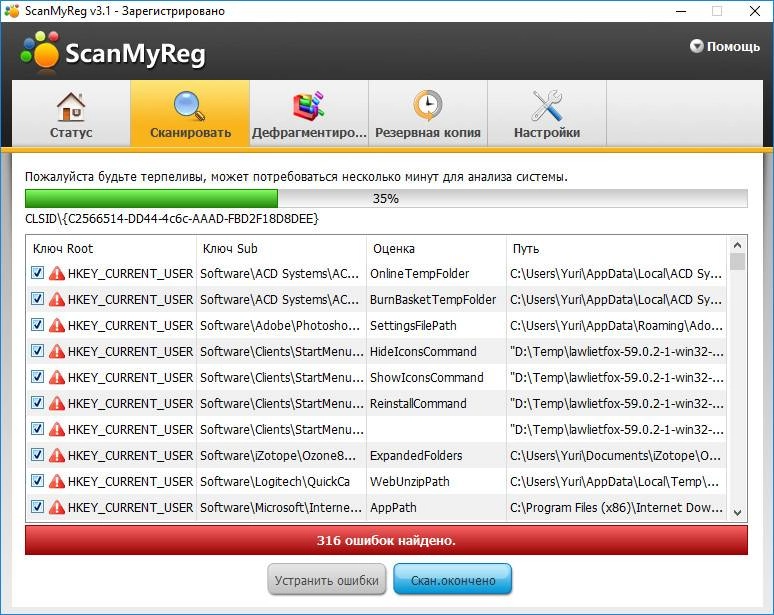Click the list vertical scrollbar thumb
The width and height of the screenshot is (774, 615).
(x=737, y=262)
